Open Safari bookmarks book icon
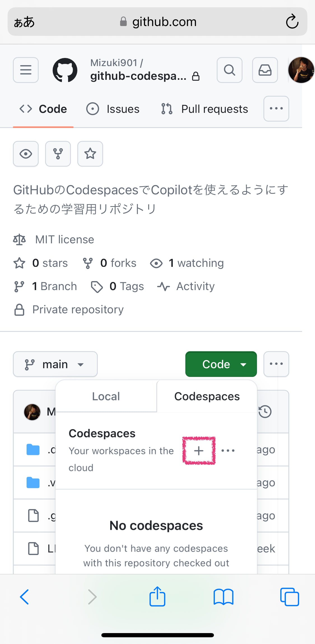Image resolution: width=315 pixels, height=644 pixels. pyautogui.click(x=223, y=597)
